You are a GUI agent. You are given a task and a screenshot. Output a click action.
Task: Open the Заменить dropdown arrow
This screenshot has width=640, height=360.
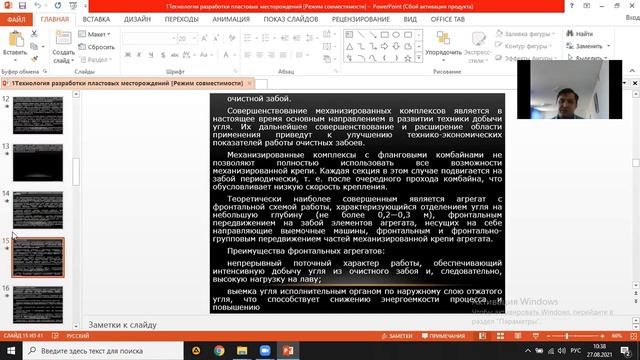click(x=609, y=46)
